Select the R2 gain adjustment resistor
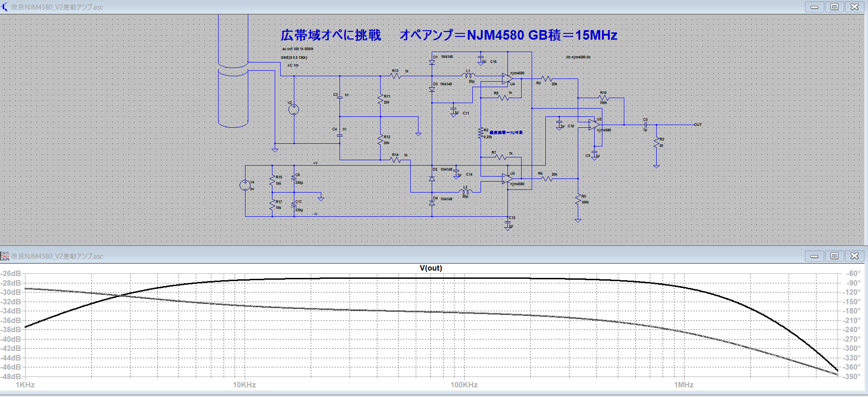Screen dimensions: 868x397 point(481,133)
